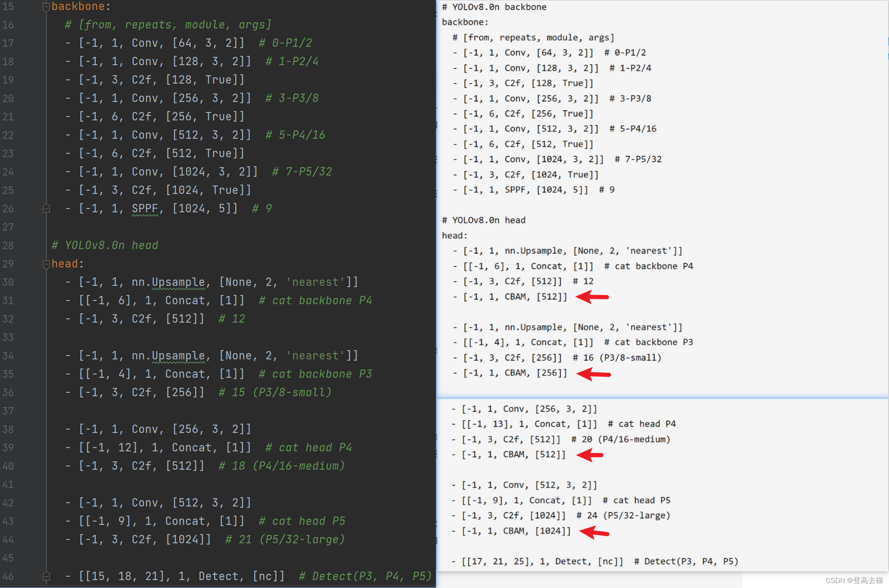Click 'nn.Upsample' on editor line 30

tap(168, 282)
